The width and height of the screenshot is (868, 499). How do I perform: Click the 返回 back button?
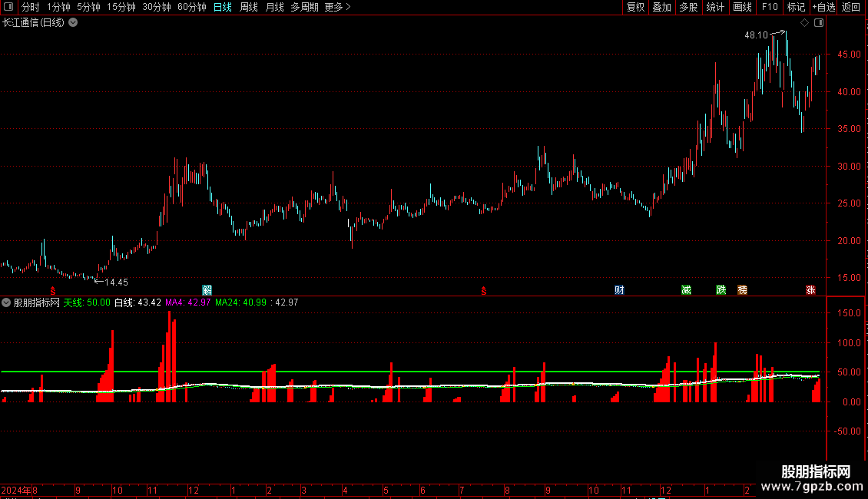pyautogui.click(x=851, y=7)
